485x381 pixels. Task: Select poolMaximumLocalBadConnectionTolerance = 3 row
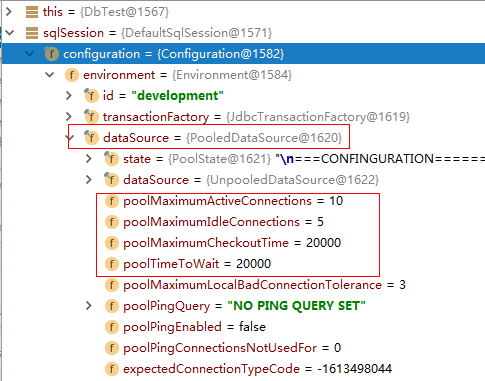(x=244, y=285)
